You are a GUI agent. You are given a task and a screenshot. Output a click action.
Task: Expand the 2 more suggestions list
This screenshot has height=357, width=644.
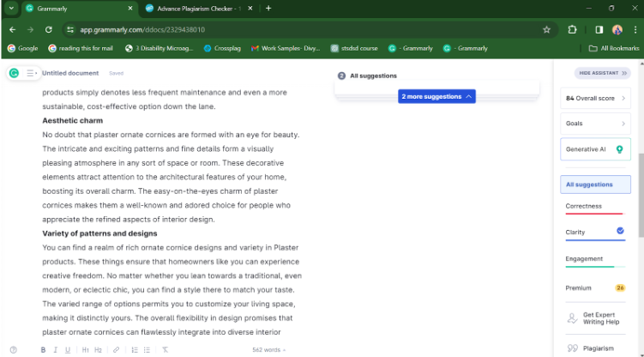436,96
